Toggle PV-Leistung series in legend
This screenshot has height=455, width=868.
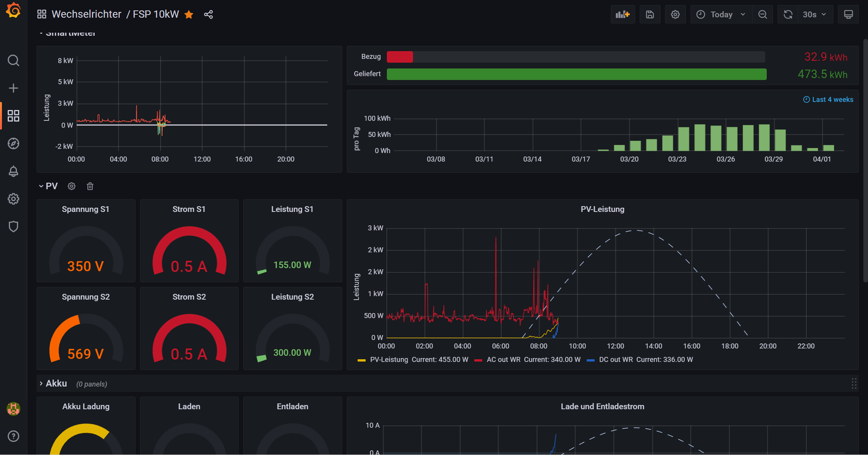[389, 360]
